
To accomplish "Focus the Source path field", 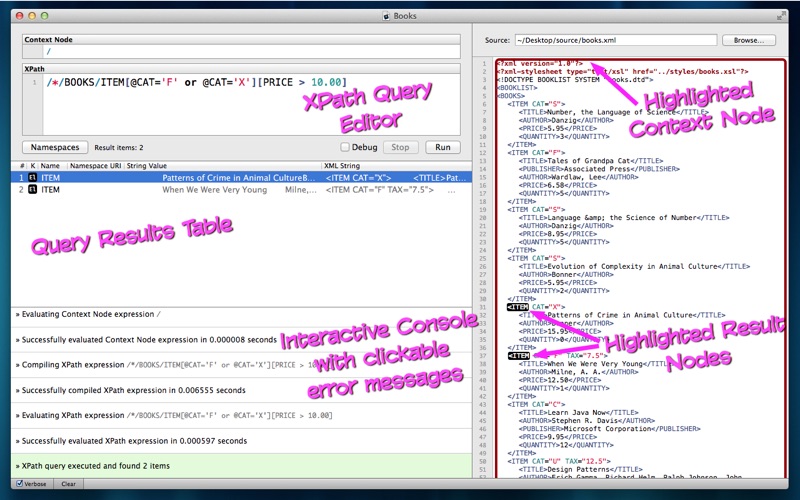I will click(616, 40).
